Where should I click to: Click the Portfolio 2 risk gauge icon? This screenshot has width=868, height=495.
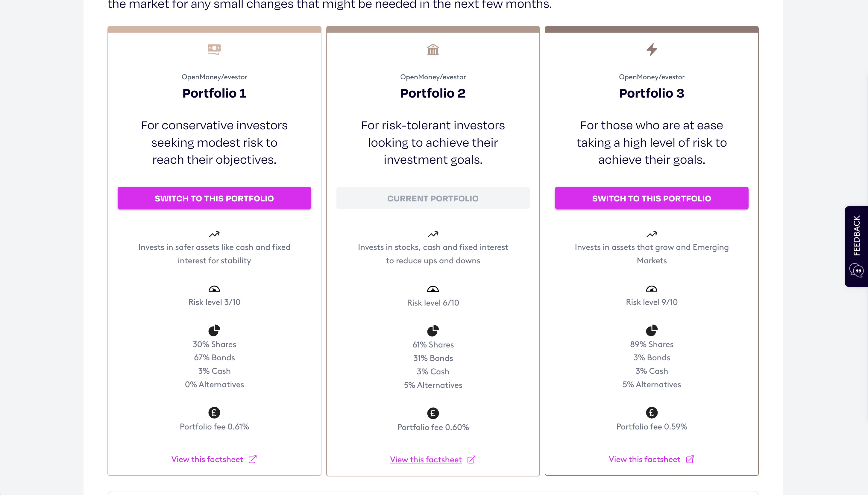coord(433,289)
